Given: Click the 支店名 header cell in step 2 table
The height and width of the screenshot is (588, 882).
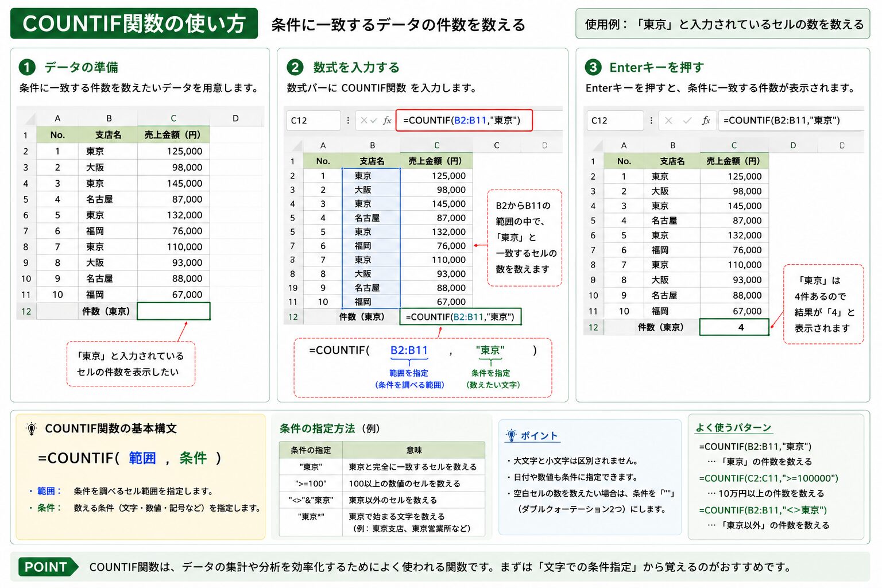Looking at the screenshot, I should click(372, 161).
